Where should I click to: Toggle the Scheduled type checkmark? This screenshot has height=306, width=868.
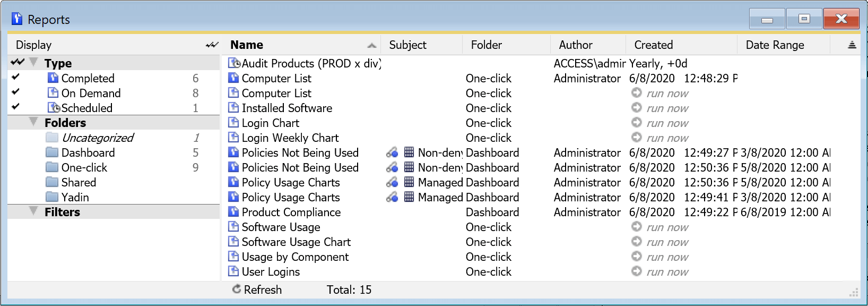[x=16, y=107]
